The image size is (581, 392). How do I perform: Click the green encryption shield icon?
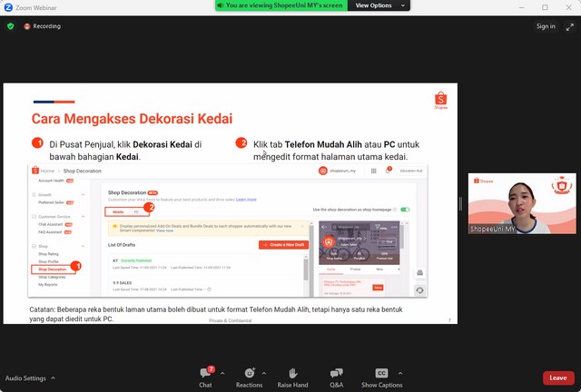(x=11, y=26)
